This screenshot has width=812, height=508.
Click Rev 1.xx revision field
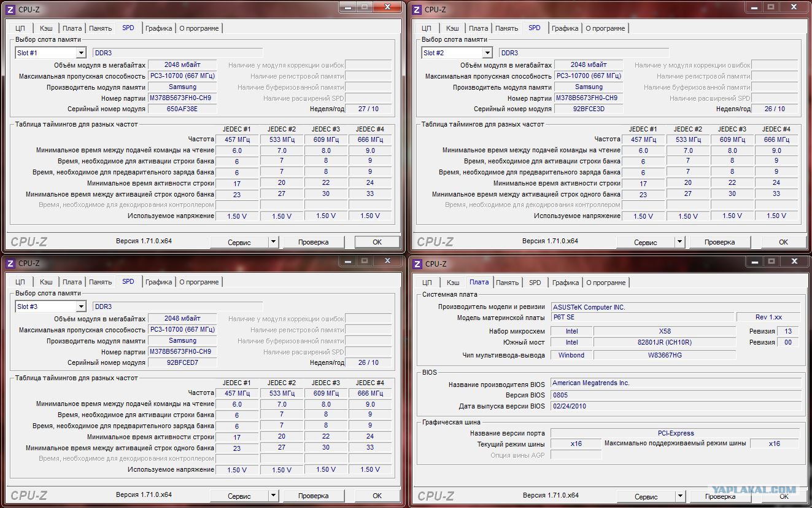click(769, 317)
